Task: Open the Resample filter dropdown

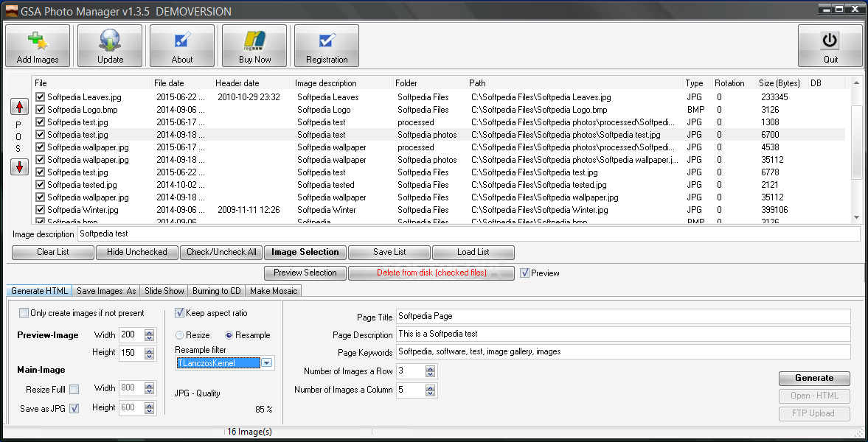Action: [x=267, y=363]
